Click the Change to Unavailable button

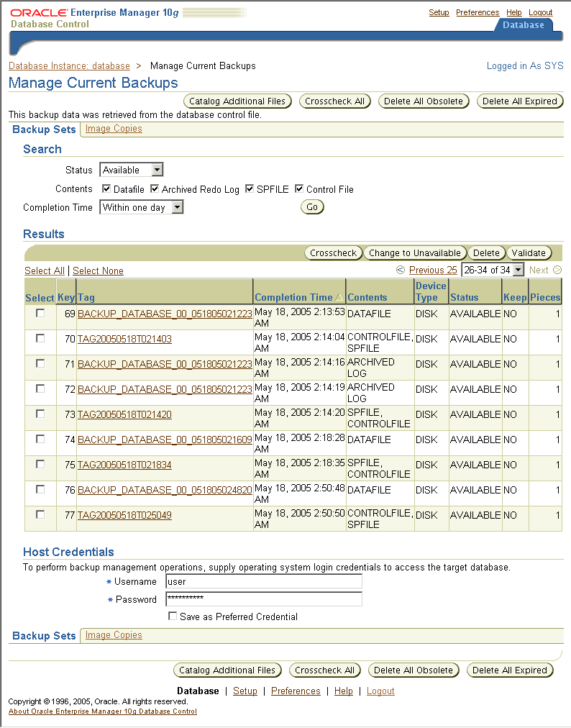pos(415,253)
